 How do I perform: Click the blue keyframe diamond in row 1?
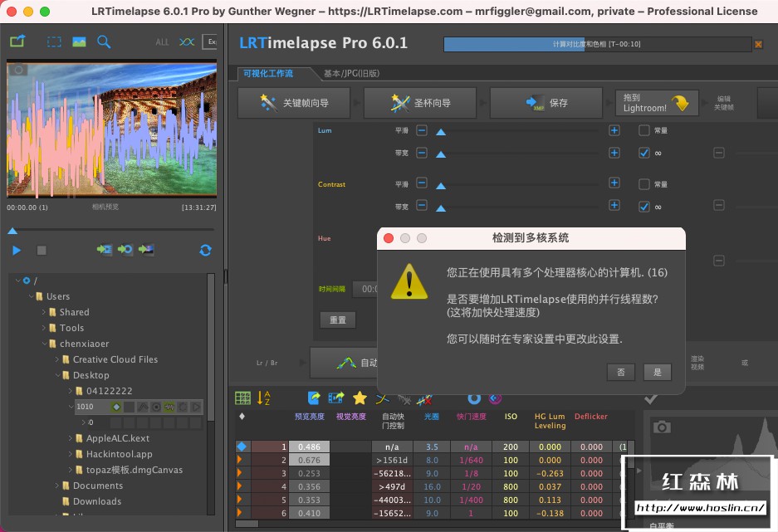pyautogui.click(x=242, y=447)
